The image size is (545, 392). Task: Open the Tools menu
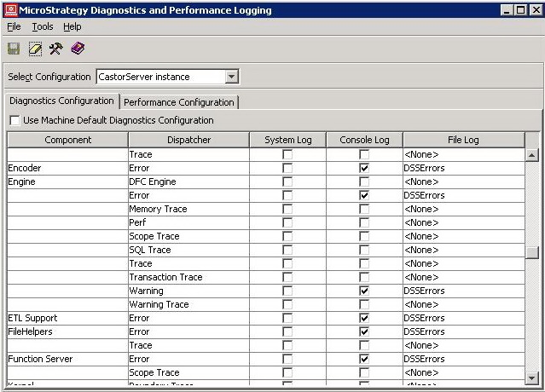click(42, 27)
